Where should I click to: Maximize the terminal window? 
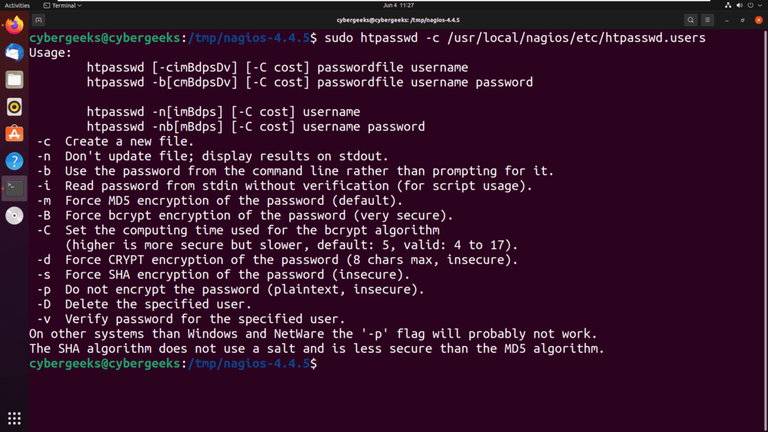click(x=741, y=20)
